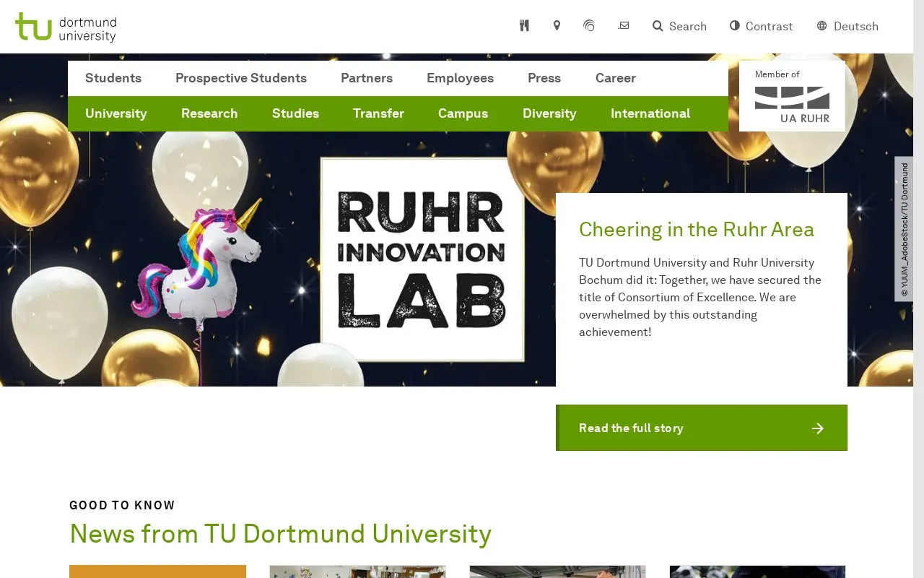
Task: Open the ServicePortal swirl icon
Action: 589,26
